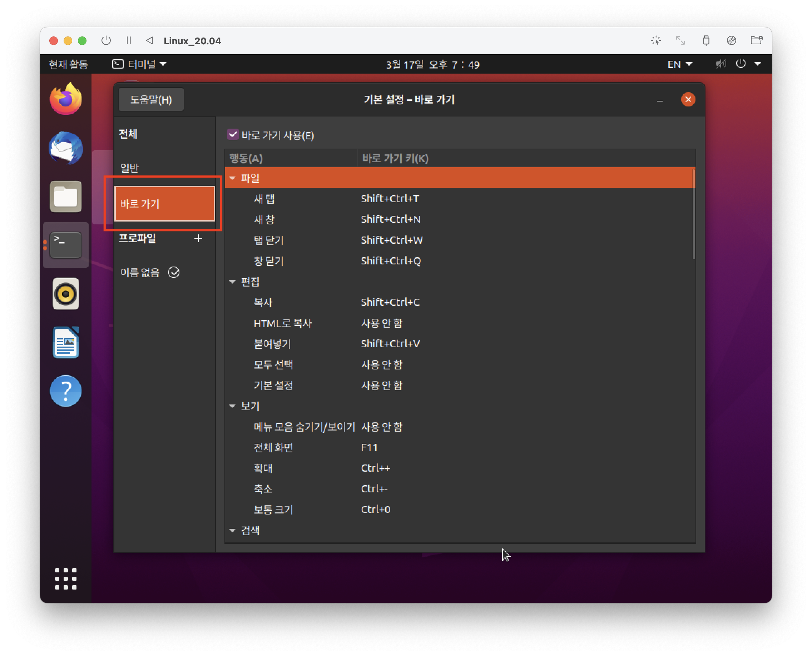Launch Thunderbird mail from the dock

(66, 148)
